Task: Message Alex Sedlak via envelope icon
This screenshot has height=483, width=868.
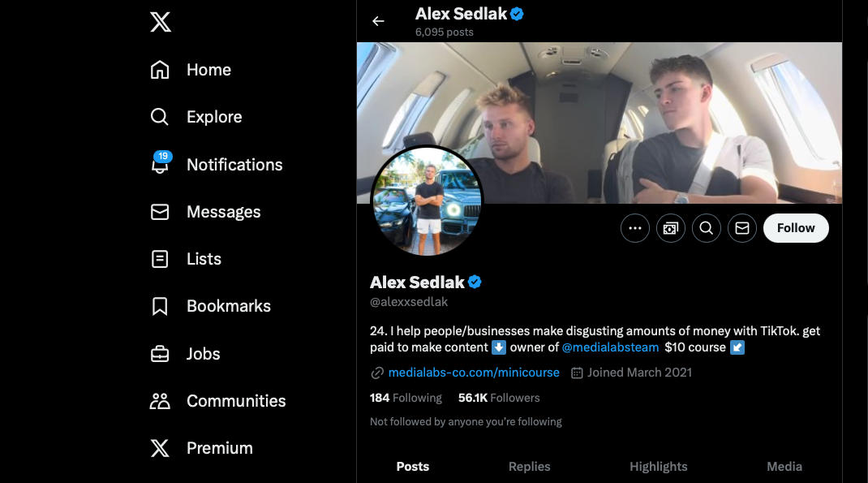Action: tap(741, 228)
